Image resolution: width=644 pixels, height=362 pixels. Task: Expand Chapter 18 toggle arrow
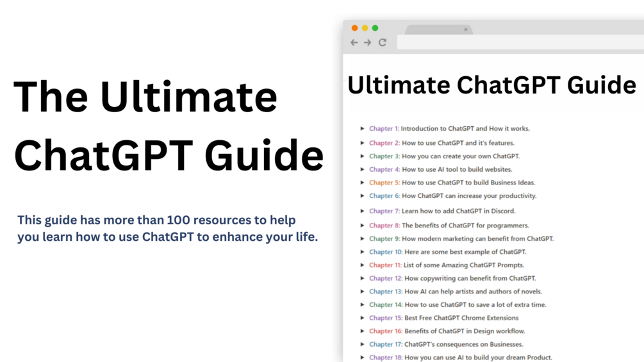[x=362, y=358]
